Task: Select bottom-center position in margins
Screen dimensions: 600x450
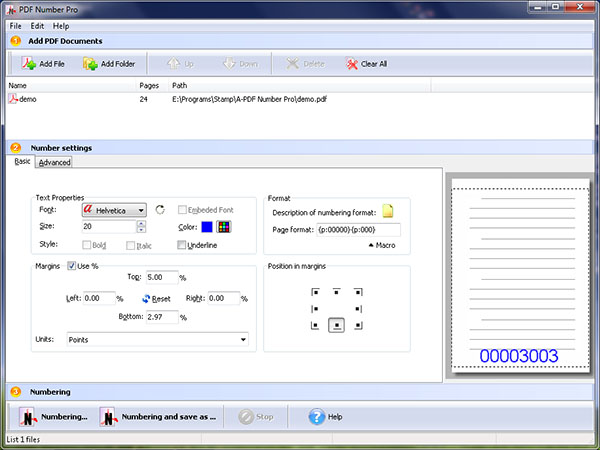Action: (x=336, y=325)
